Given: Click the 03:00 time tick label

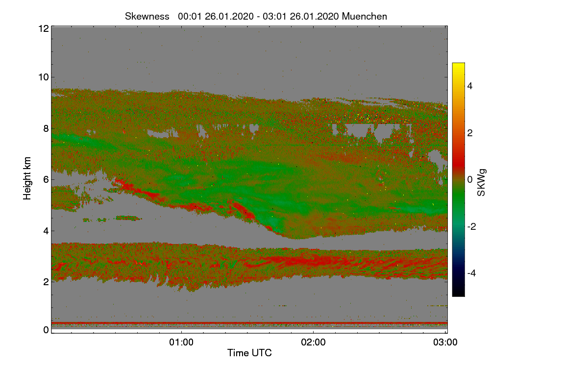Looking at the screenshot, I should [445, 343].
